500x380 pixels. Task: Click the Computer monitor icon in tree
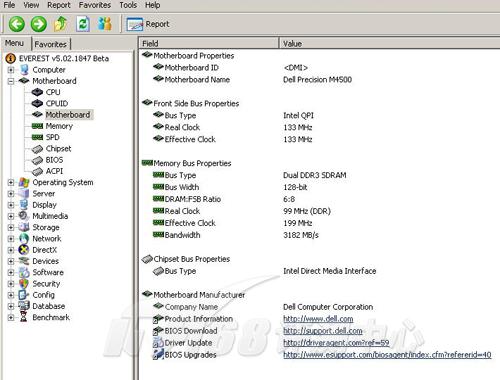point(24,70)
